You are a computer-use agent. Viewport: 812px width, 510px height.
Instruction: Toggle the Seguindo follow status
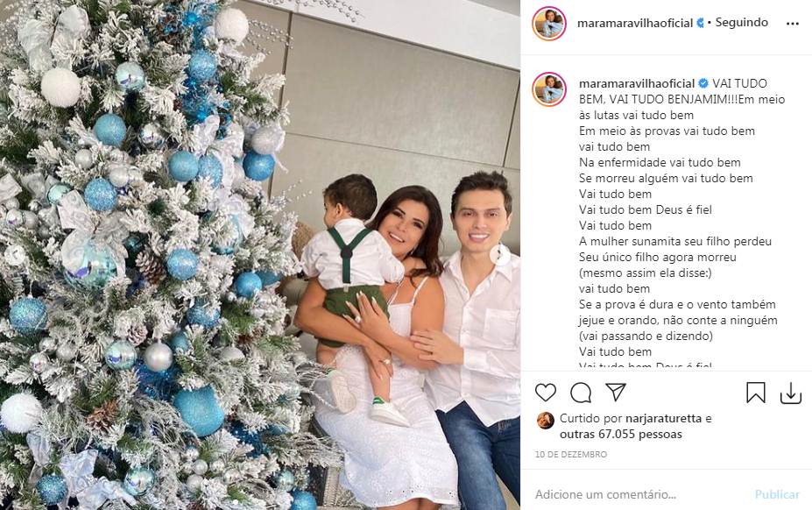pos(742,22)
